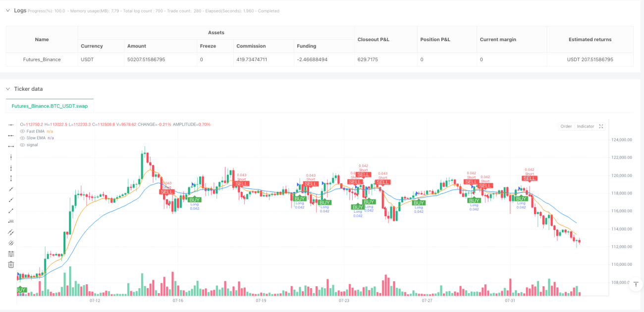
Task: Click the scroll-to-top arrow icon
Action: pos(635,285)
